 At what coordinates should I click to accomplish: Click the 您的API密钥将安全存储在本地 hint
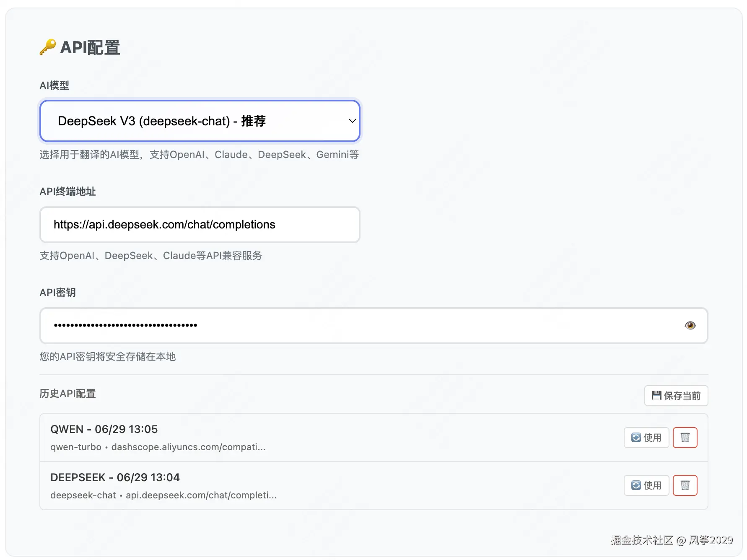coord(108,357)
